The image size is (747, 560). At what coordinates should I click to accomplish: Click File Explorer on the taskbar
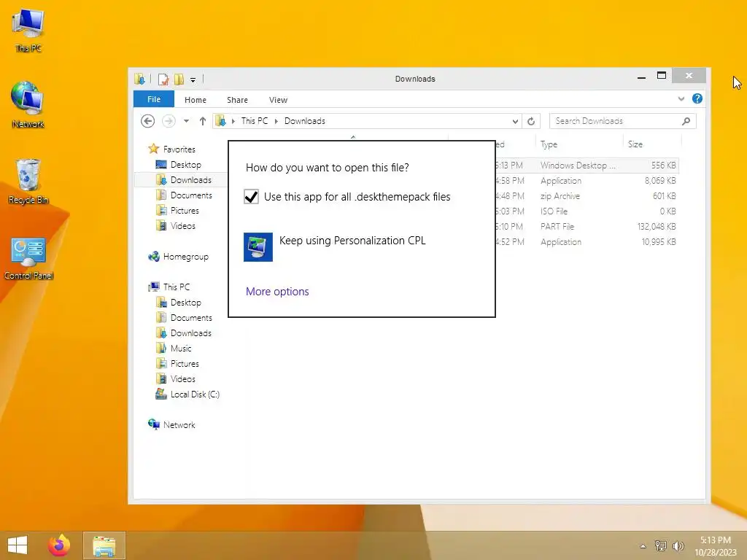point(104,545)
